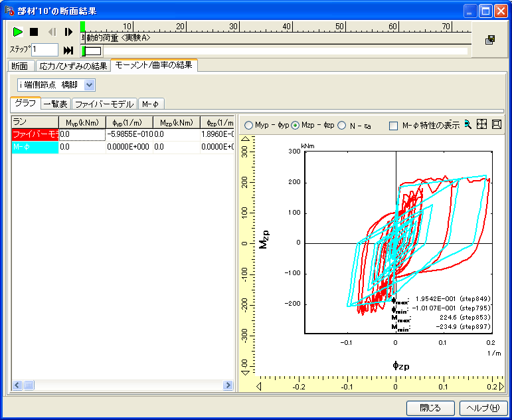Screen dimensions: 512x420
Task: Select the モーメント/曲率の結果 tab
Action: [x=154, y=65]
